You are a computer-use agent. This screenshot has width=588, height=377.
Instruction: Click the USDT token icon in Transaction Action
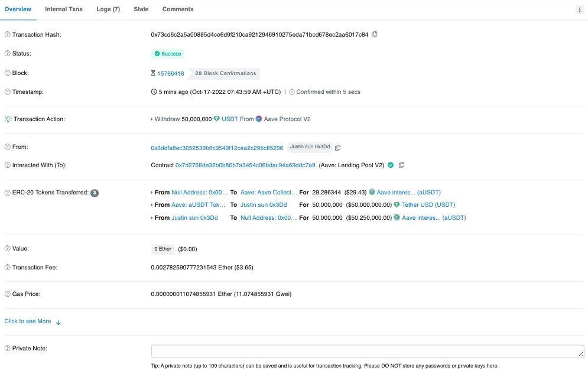pyautogui.click(x=217, y=119)
